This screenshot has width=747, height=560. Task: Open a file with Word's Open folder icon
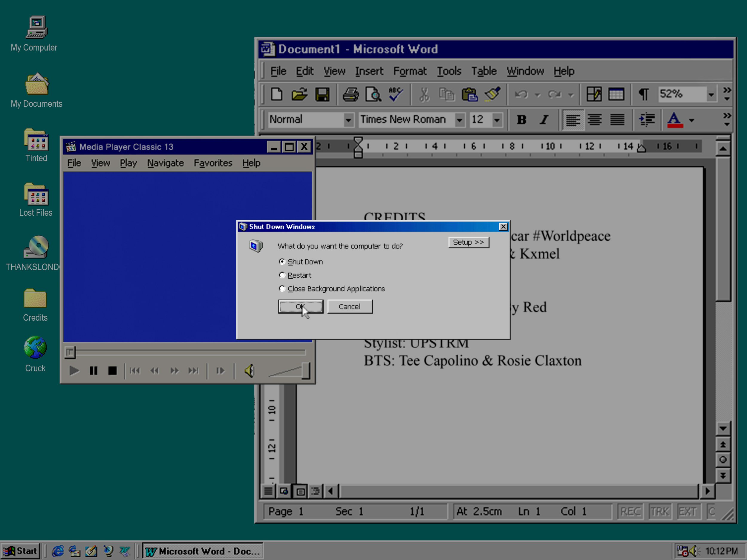click(x=299, y=94)
